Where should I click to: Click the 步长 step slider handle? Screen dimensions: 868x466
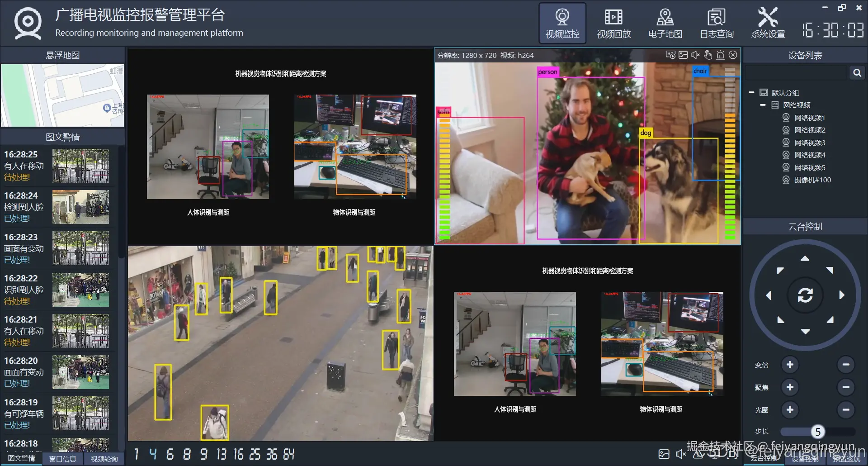point(818,432)
